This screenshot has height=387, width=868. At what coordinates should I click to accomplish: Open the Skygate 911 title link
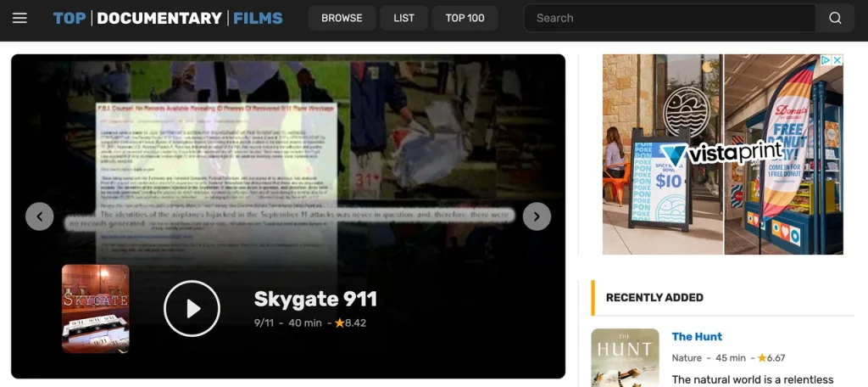(x=315, y=299)
